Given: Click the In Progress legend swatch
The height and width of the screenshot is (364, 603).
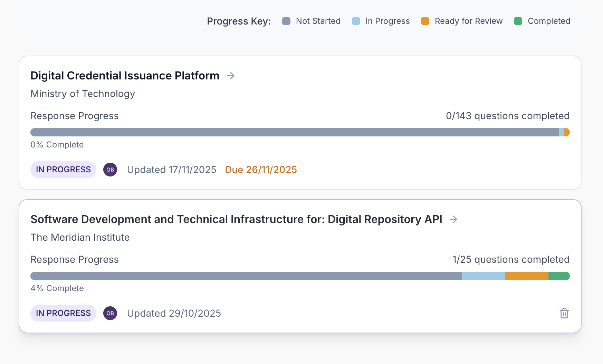Looking at the screenshot, I should point(356,21).
